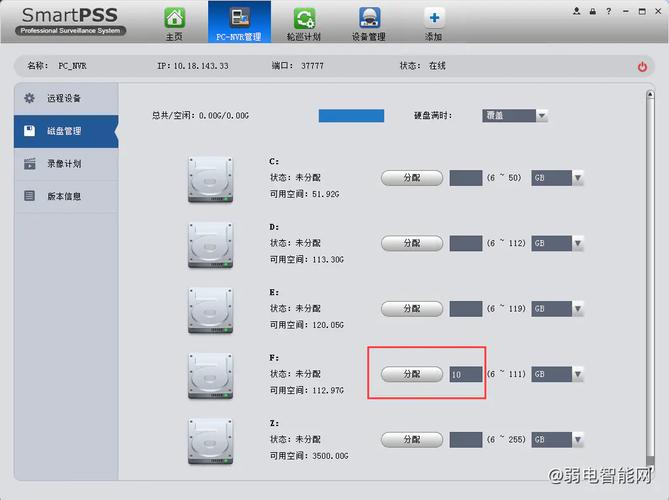
Task: Click the 添加 plus icon
Action: (434, 18)
